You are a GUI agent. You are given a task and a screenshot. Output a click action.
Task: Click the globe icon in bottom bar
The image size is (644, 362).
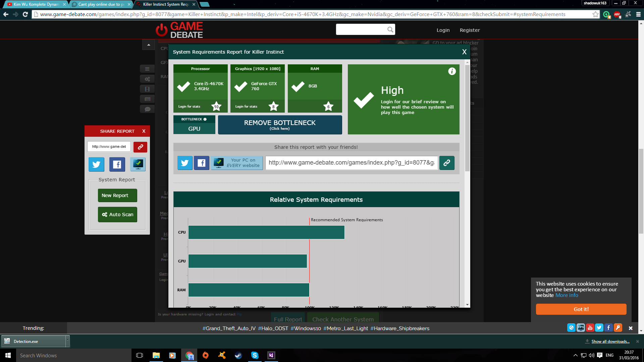[571, 328]
